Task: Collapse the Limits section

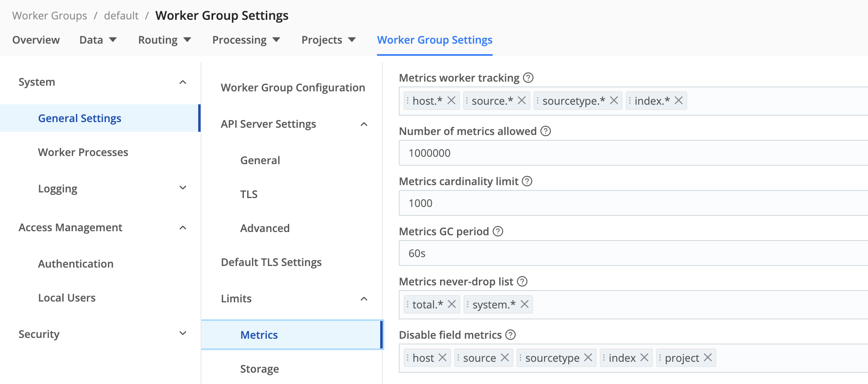Action: click(364, 299)
